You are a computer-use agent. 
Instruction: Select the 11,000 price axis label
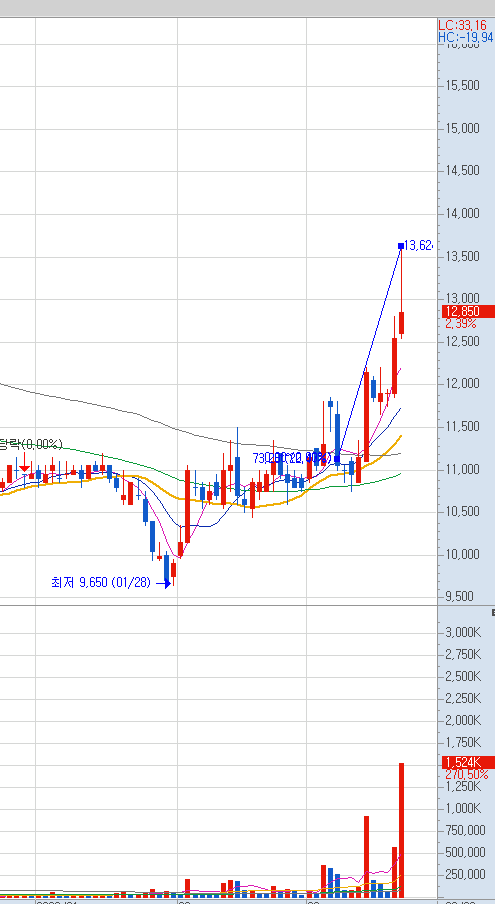(462, 469)
